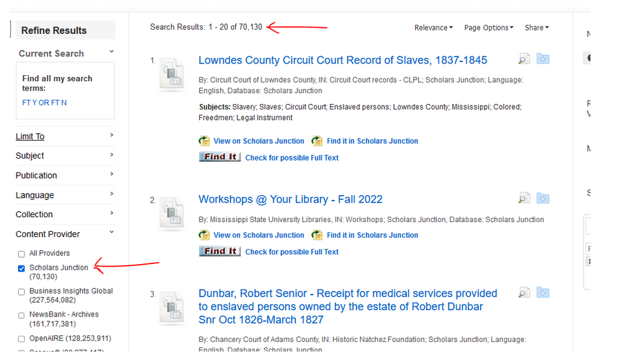Check NewsBank - Archives checkbox
The image size is (627, 364).
pos(21,316)
